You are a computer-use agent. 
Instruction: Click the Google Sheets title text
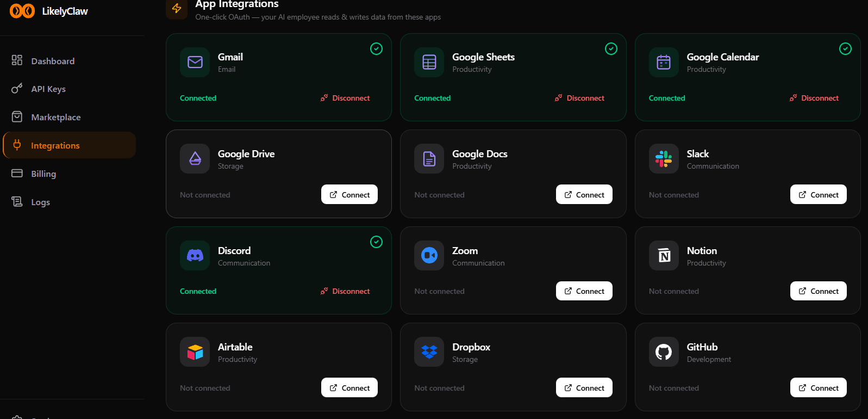483,57
